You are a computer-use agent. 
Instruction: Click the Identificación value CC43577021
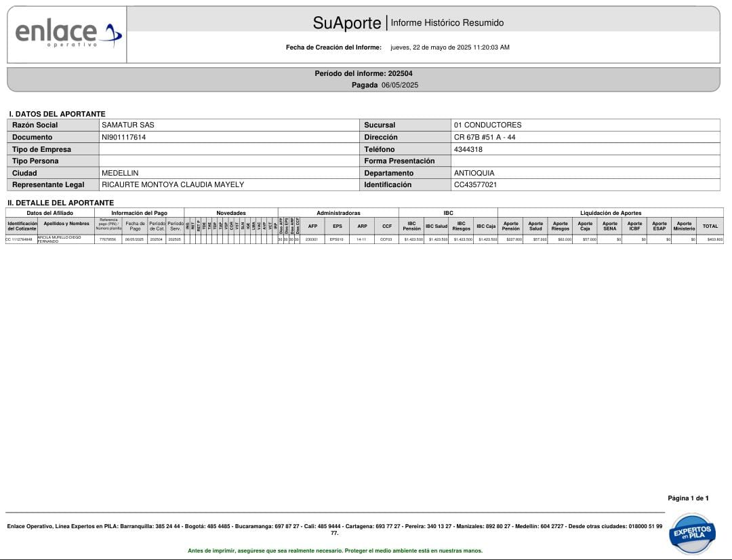coord(475,185)
